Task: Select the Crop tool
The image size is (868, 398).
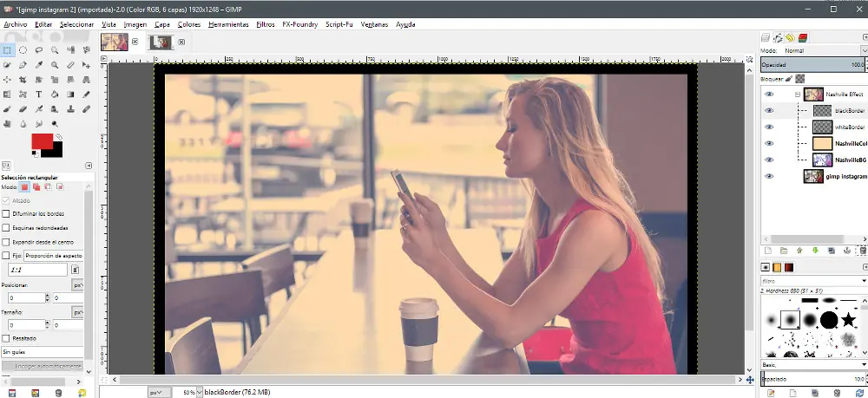Action: (x=23, y=80)
